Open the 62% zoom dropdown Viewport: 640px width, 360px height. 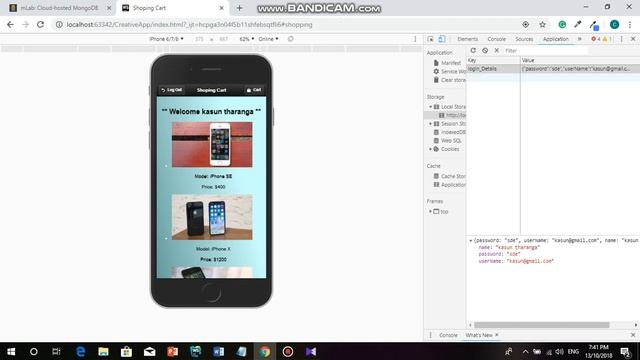(x=247, y=39)
